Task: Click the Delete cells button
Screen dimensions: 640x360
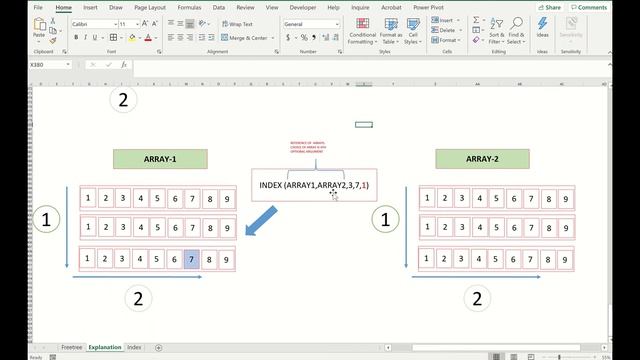Action: point(447,30)
